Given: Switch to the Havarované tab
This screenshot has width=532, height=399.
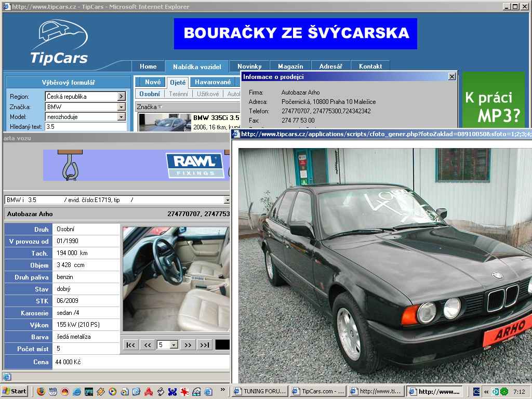Looking at the screenshot, I should pos(212,82).
